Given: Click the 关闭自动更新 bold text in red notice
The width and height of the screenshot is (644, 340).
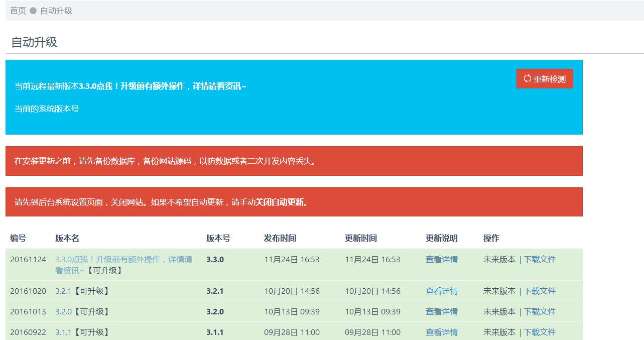Looking at the screenshot, I should tap(280, 202).
